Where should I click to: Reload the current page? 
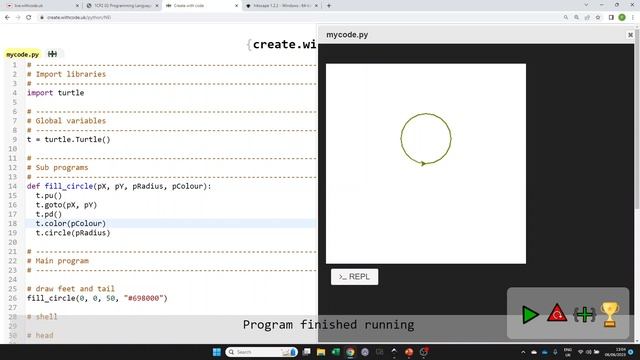[x=29, y=18]
